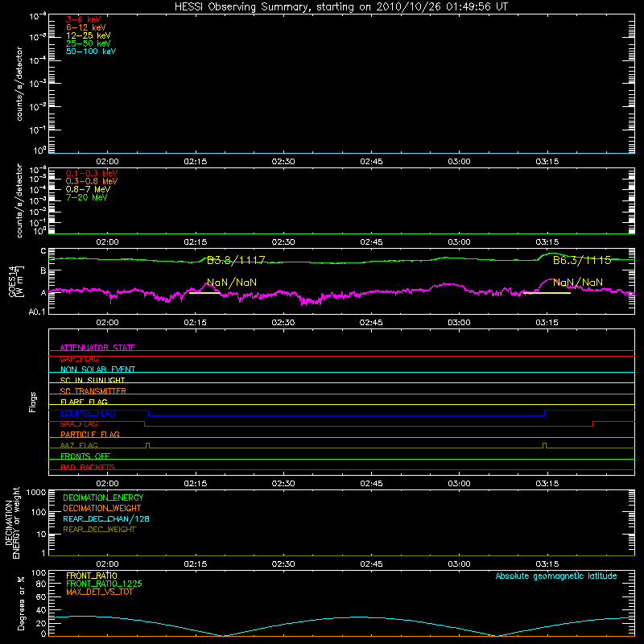Click the blue ECLIPSE_FLAG label
The width and height of the screenshot is (644, 644).
click(x=88, y=413)
